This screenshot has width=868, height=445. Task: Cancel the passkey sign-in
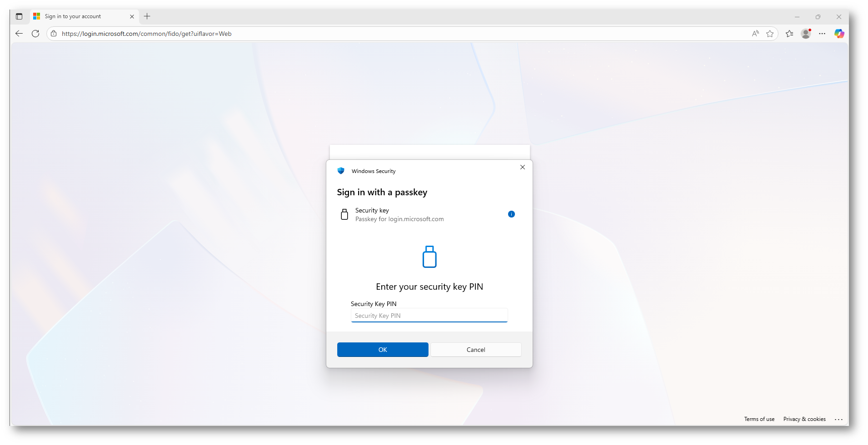click(x=476, y=350)
